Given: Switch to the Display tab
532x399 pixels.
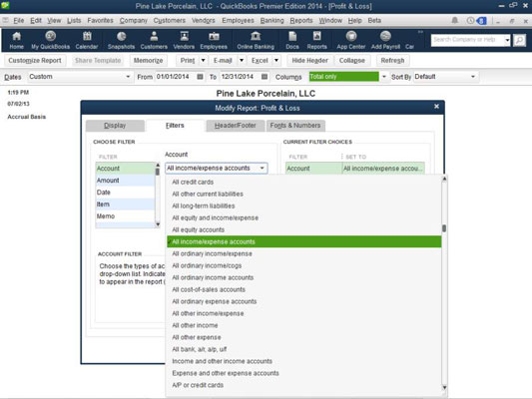Looking at the screenshot, I should (x=115, y=126).
